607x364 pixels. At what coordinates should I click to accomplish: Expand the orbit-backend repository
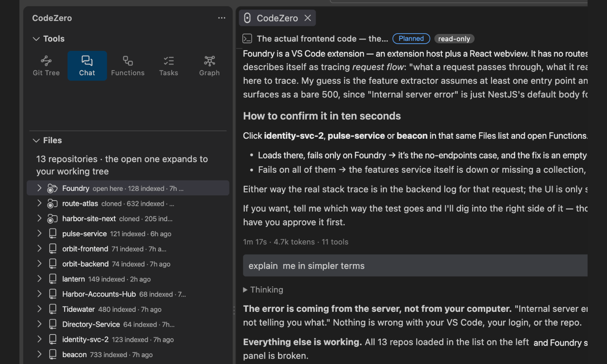[x=39, y=264]
